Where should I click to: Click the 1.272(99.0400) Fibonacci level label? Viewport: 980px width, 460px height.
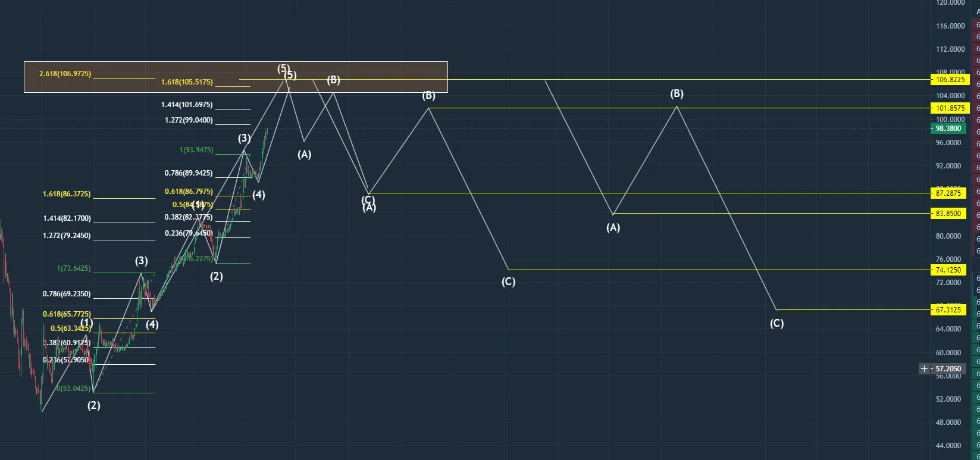pyautogui.click(x=189, y=120)
